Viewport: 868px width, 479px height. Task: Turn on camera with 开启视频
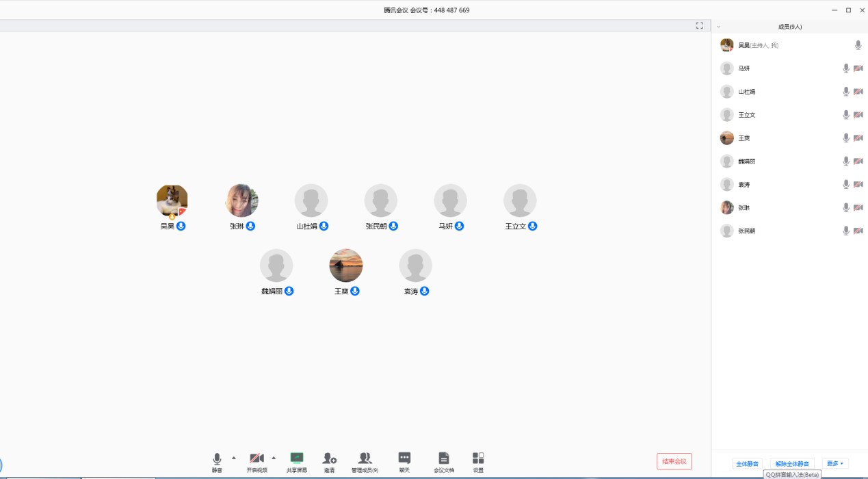point(257,459)
